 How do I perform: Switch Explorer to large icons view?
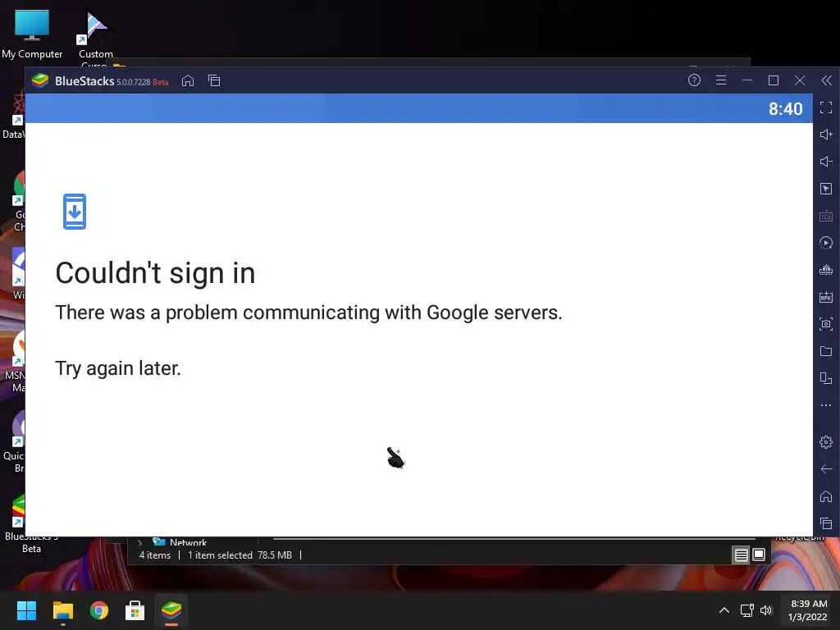(x=759, y=555)
